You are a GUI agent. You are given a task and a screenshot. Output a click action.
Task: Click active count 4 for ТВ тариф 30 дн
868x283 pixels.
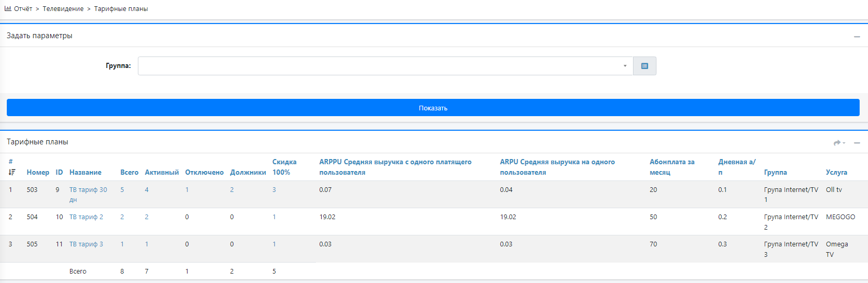(x=147, y=189)
